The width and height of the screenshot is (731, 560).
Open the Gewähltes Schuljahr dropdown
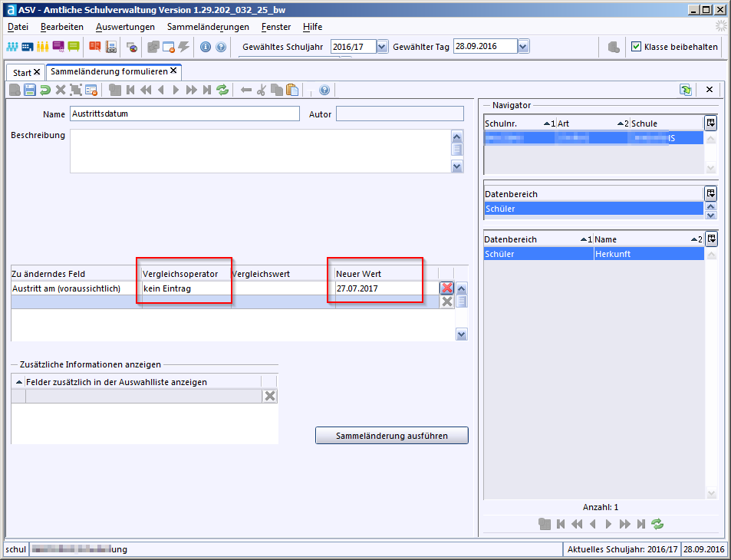(383, 47)
